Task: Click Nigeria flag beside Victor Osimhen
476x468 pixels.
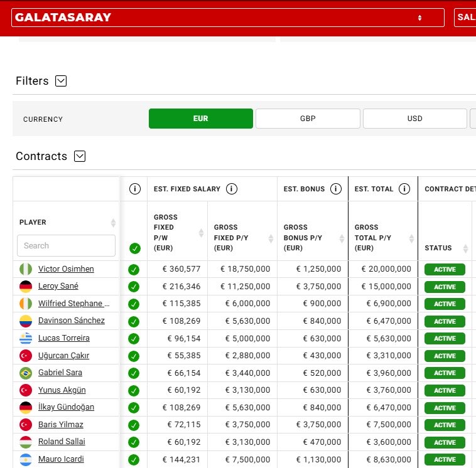Action: pos(26,269)
